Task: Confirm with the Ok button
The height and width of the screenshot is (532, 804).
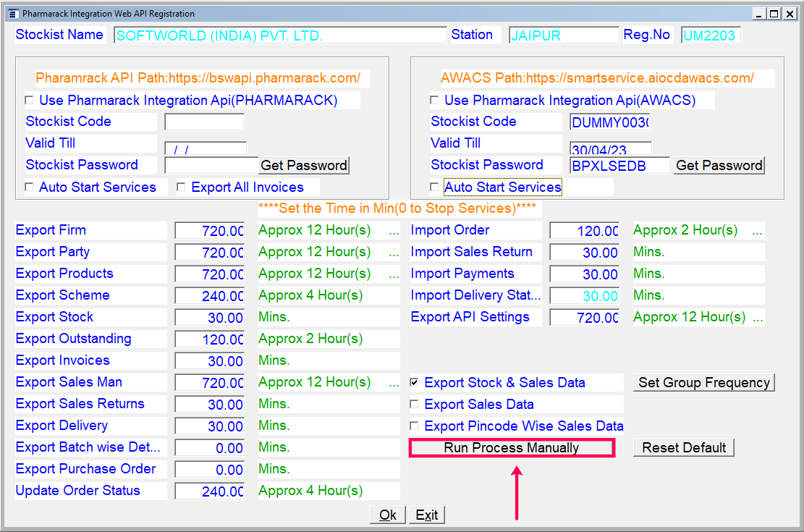Action: [388, 515]
